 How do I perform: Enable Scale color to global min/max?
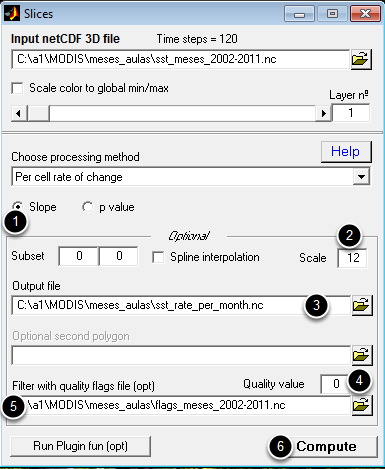(17, 89)
